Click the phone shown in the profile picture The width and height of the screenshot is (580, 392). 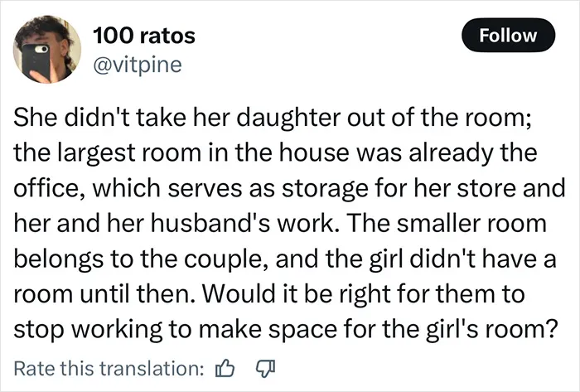click(x=36, y=62)
